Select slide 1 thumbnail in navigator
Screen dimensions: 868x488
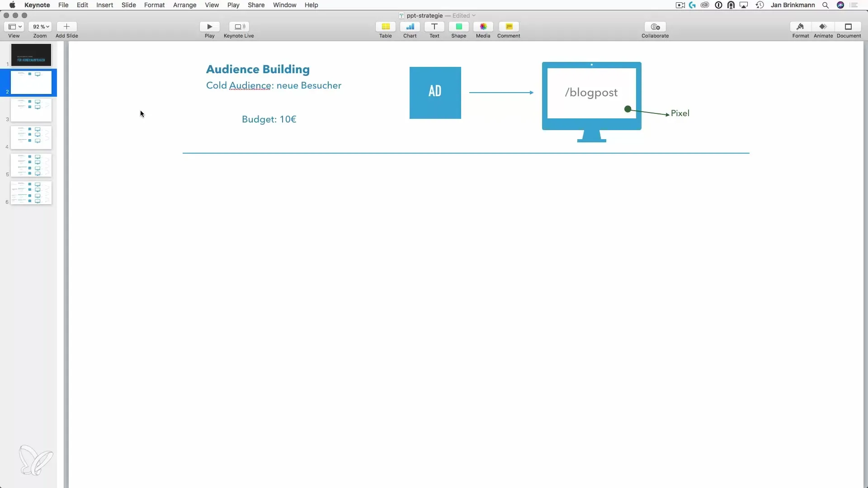[31, 55]
